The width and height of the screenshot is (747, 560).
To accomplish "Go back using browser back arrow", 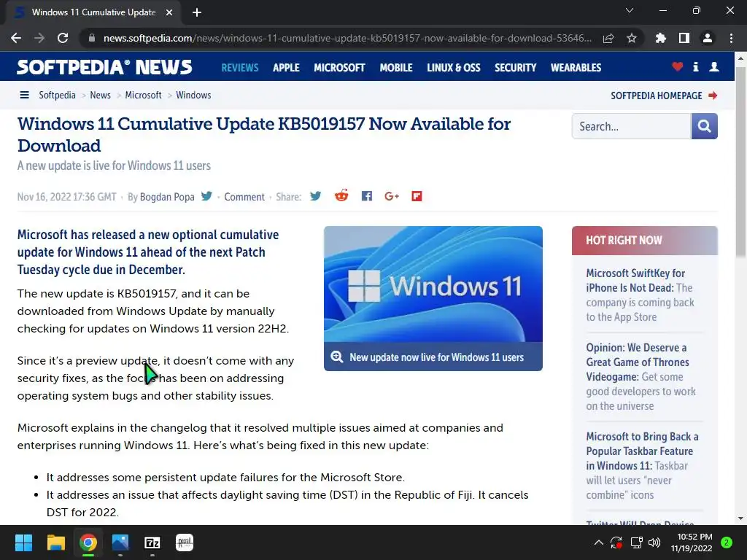I will point(16,38).
